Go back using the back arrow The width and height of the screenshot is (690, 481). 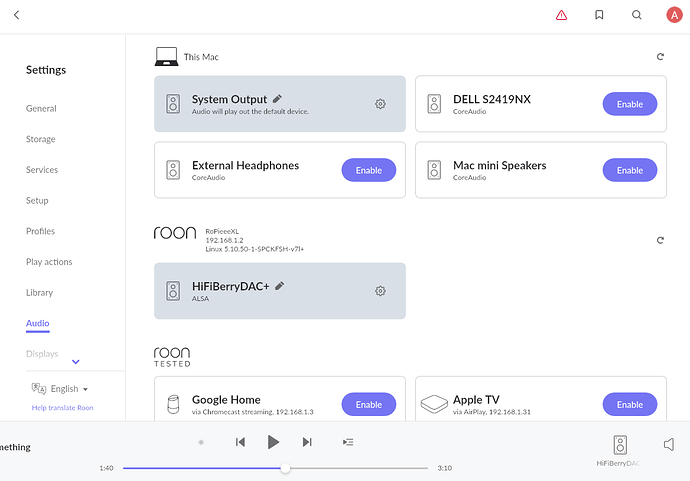[x=16, y=15]
